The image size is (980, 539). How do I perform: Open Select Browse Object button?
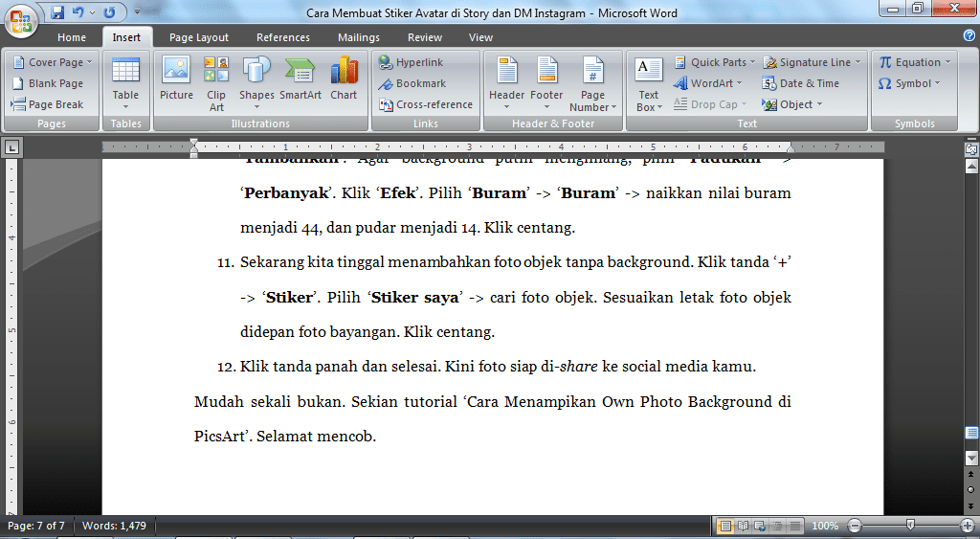[x=971, y=490]
